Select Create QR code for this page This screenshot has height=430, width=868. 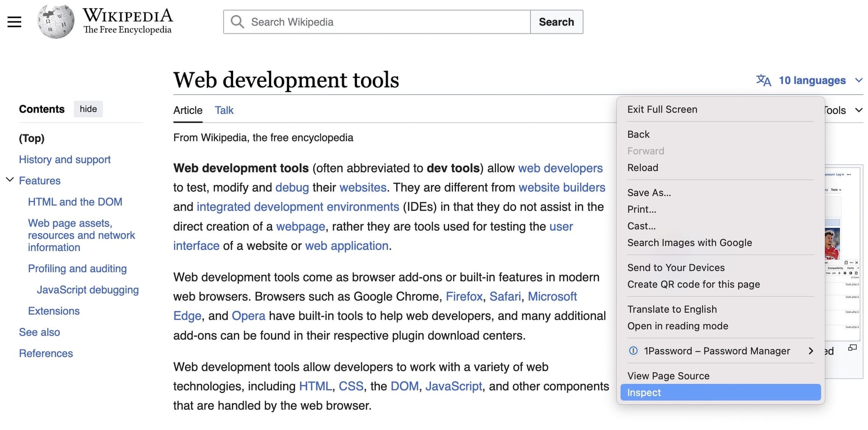[694, 284]
